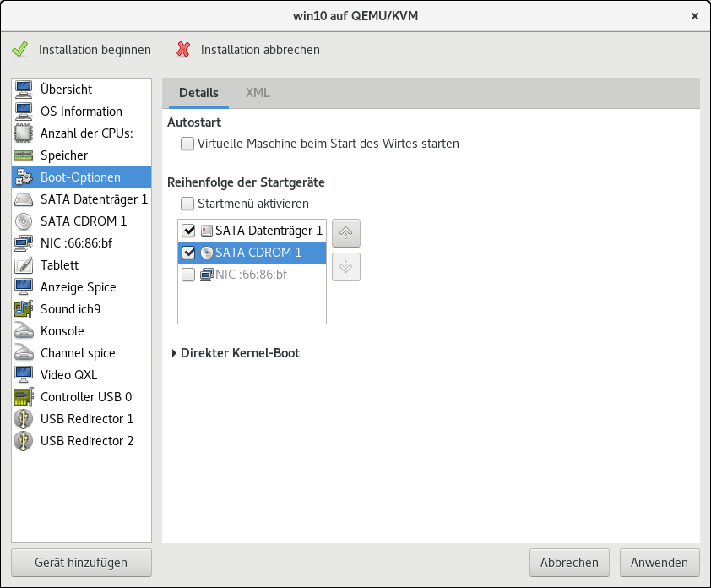Click Installation beginnen label

pyautogui.click(x=95, y=50)
